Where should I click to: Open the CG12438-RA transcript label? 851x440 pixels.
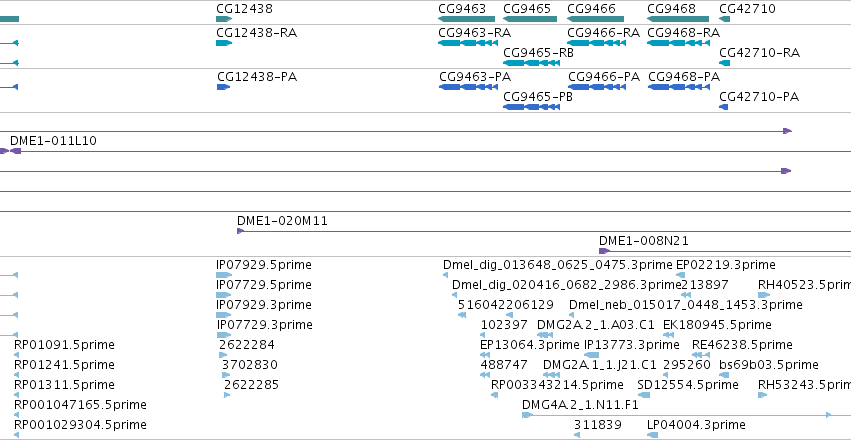tap(257, 33)
